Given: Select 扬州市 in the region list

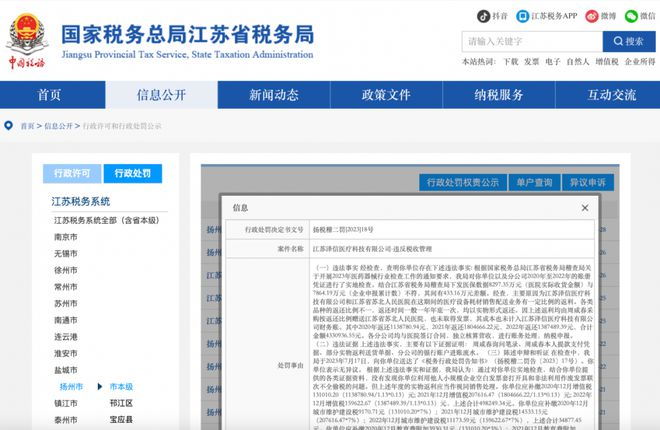Looking at the screenshot, I should pos(71,387).
